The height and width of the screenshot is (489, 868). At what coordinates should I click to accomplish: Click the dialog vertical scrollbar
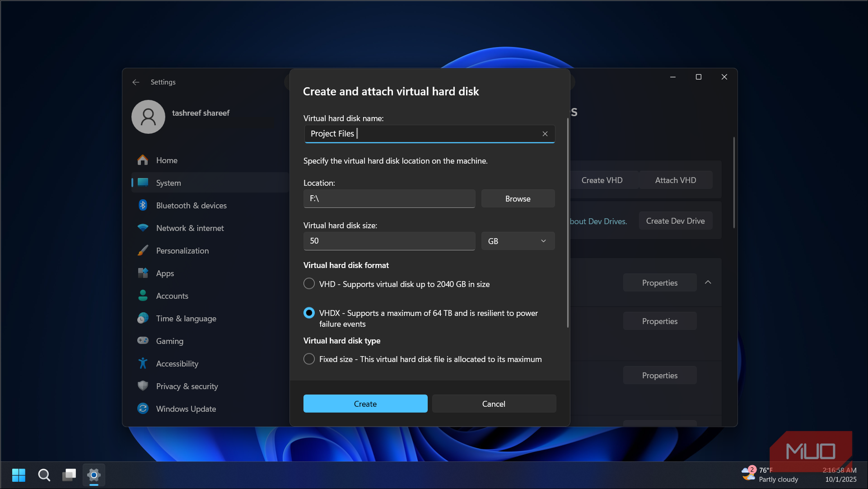pyautogui.click(x=568, y=222)
